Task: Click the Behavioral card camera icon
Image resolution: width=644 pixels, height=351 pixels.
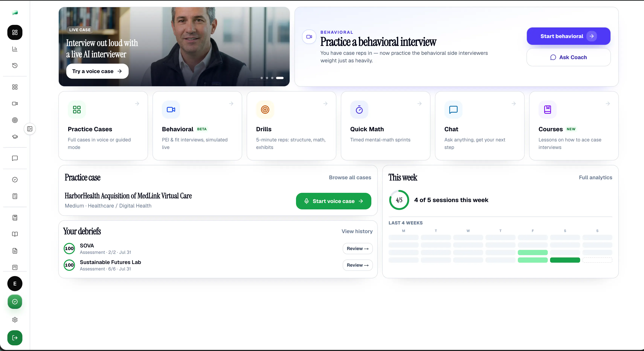Action: point(171,110)
